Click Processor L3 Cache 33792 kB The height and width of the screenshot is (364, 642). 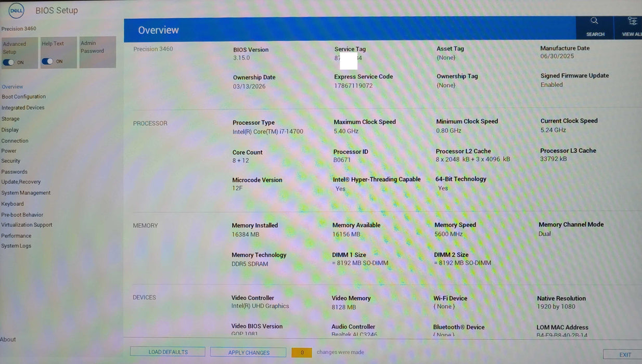click(x=554, y=159)
